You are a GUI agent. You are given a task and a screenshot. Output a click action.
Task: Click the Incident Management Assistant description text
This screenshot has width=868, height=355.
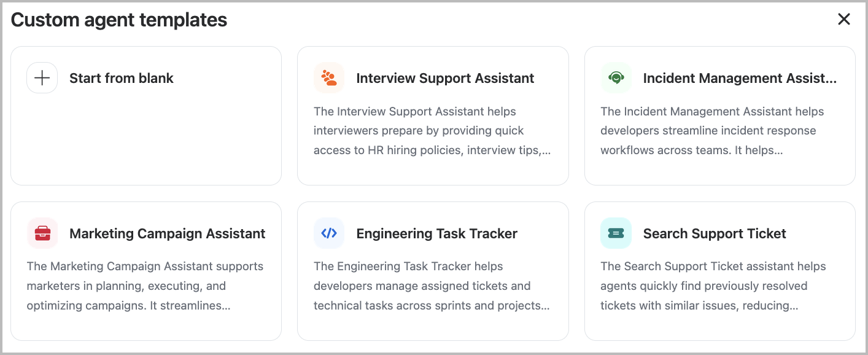click(x=712, y=131)
